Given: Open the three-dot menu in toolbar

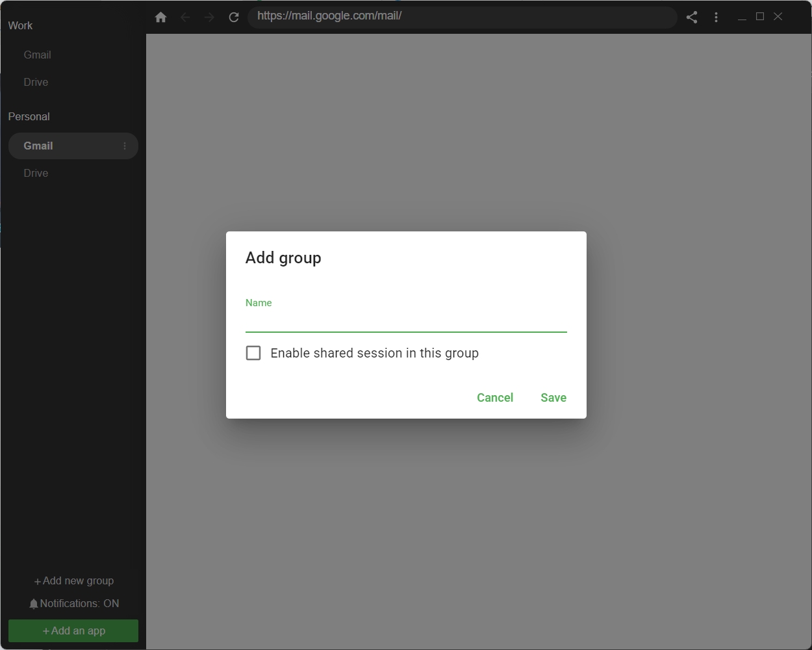Looking at the screenshot, I should 716,18.
